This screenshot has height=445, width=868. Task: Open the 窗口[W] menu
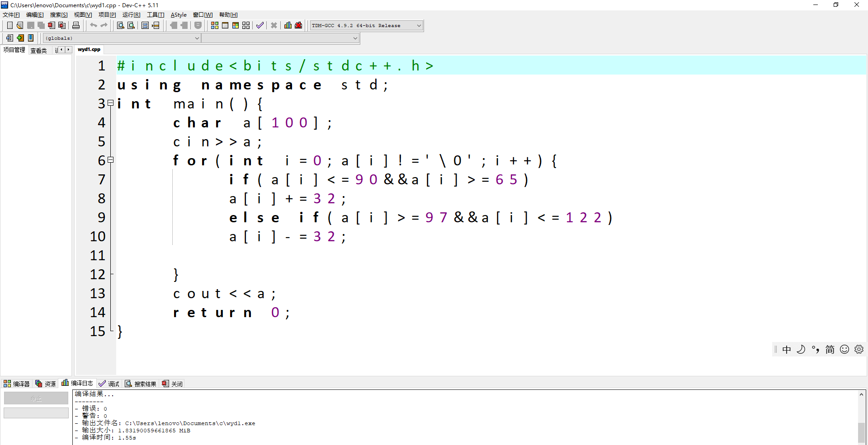click(x=203, y=15)
